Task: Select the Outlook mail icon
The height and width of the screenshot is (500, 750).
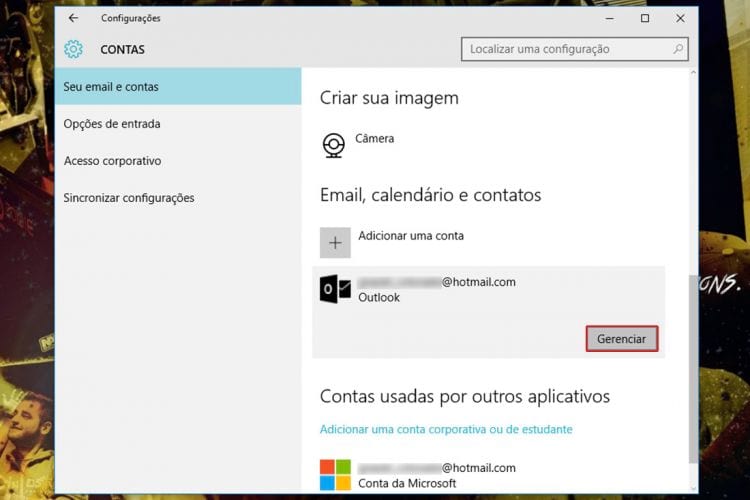Action: tap(335, 289)
